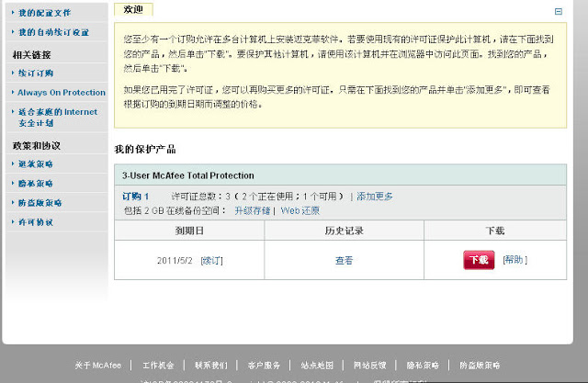The height and width of the screenshot is (383, 588).
Task: Open 客户服务 footer link
Action: click(x=264, y=366)
